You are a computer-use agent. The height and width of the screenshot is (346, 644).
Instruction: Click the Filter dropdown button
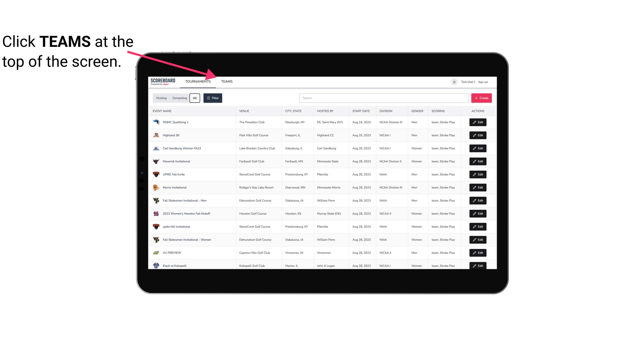tap(213, 98)
